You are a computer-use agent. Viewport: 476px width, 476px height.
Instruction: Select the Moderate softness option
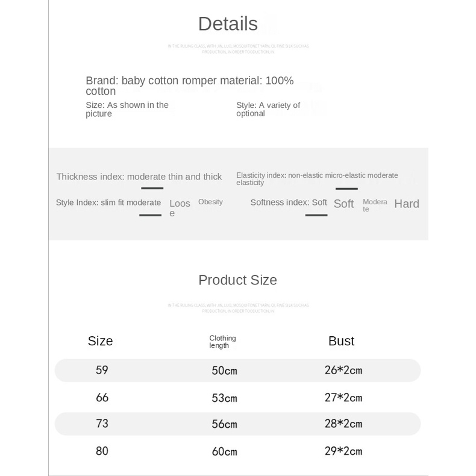click(x=375, y=205)
